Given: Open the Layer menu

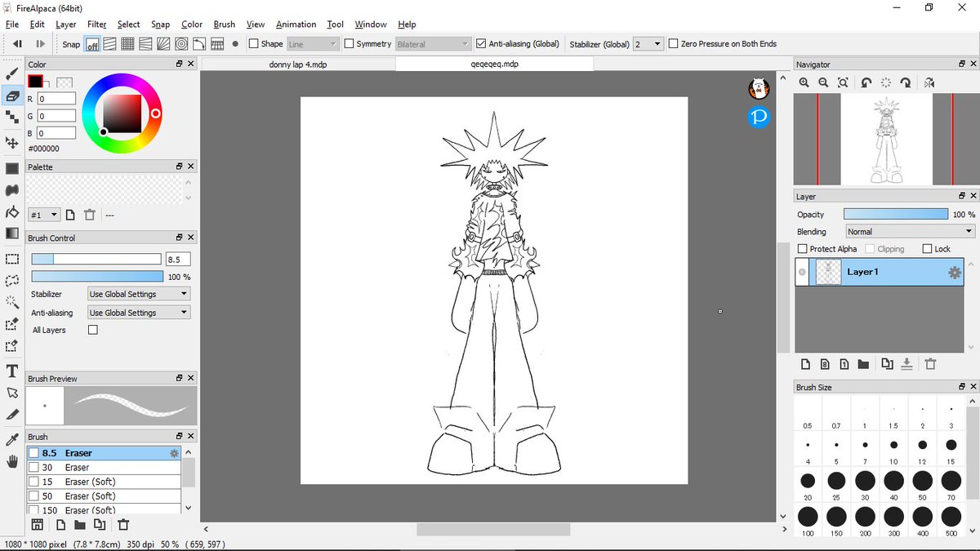Looking at the screenshot, I should coord(66,24).
